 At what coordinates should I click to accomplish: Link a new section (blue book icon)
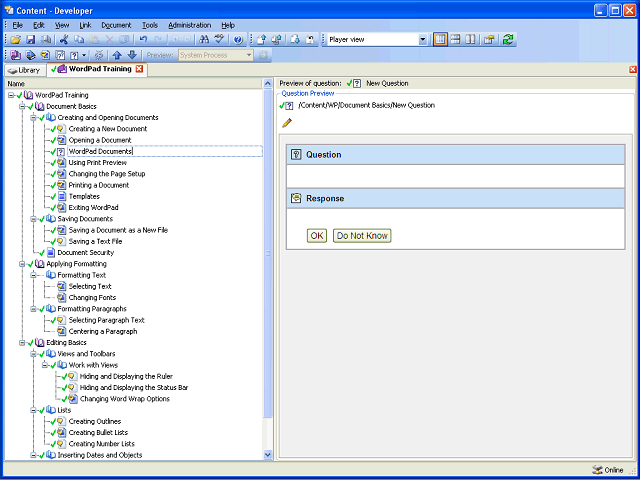tap(31, 55)
